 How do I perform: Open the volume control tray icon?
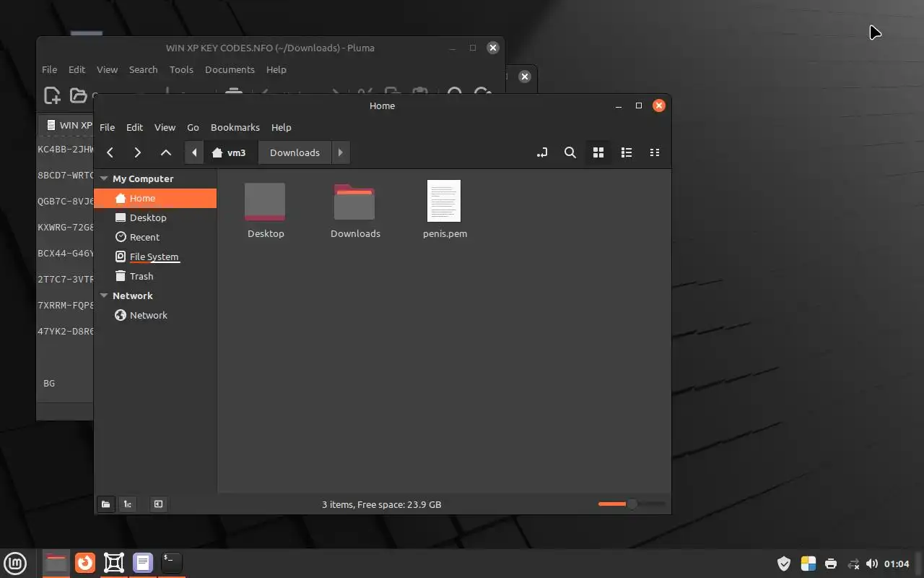click(872, 564)
